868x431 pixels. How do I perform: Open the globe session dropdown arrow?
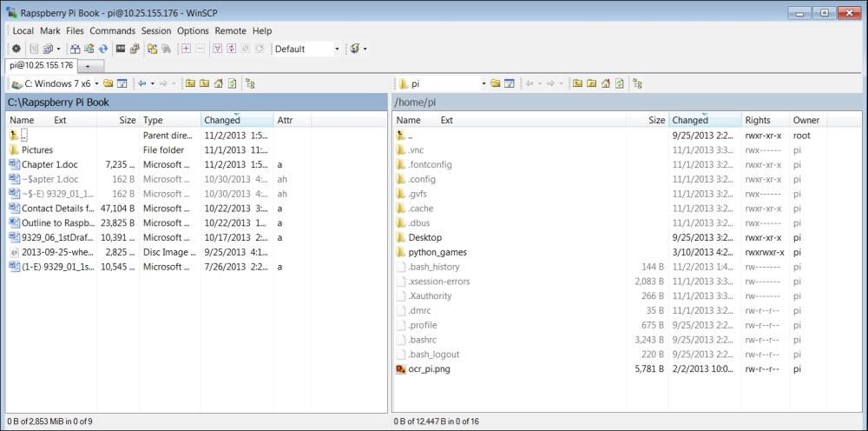(x=365, y=49)
